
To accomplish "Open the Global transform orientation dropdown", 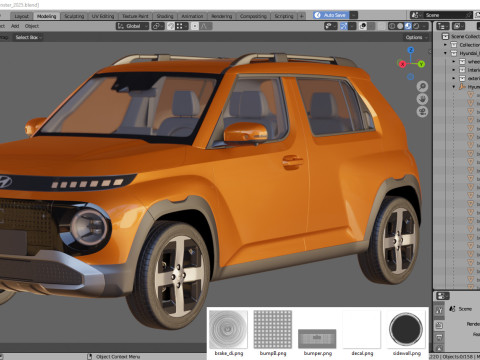I will pyautogui.click(x=132, y=26).
